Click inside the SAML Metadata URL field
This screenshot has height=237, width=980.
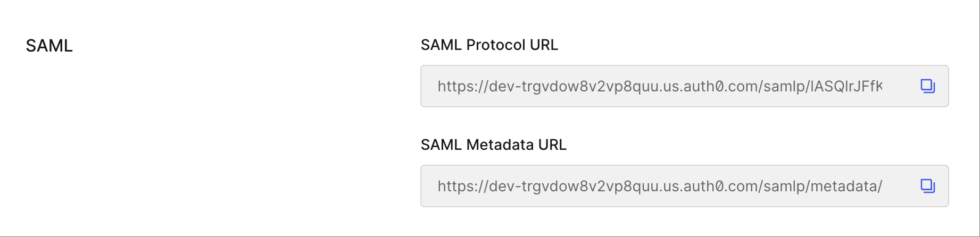pos(660,186)
